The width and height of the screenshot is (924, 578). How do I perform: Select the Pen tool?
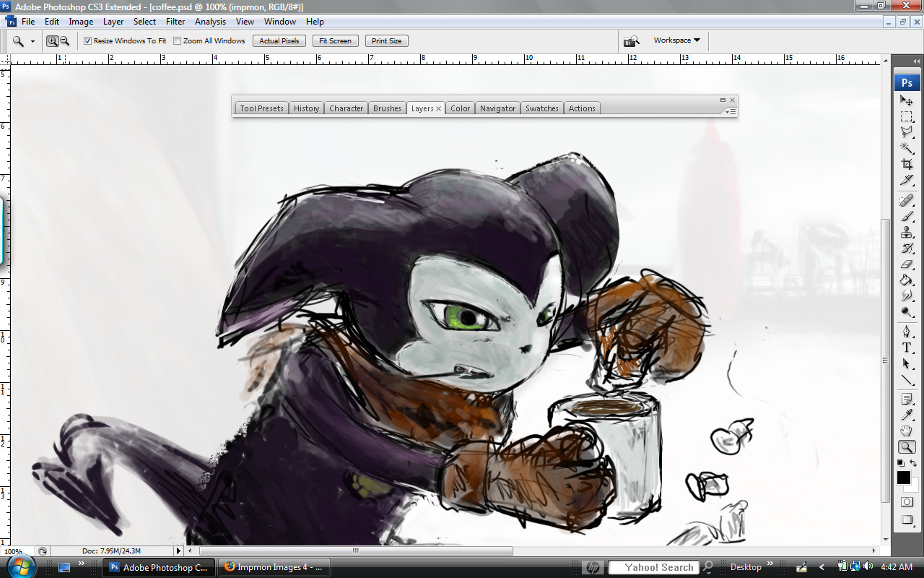(907, 332)
